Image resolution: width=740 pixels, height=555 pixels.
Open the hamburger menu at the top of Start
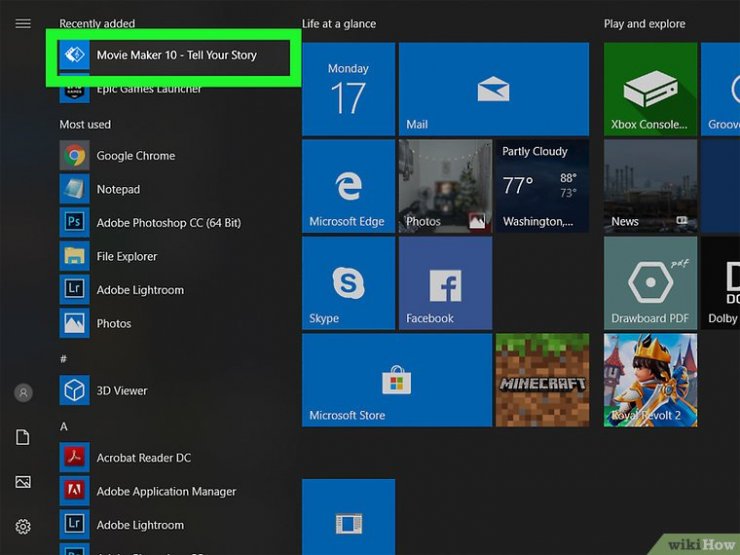pos(23,23)
